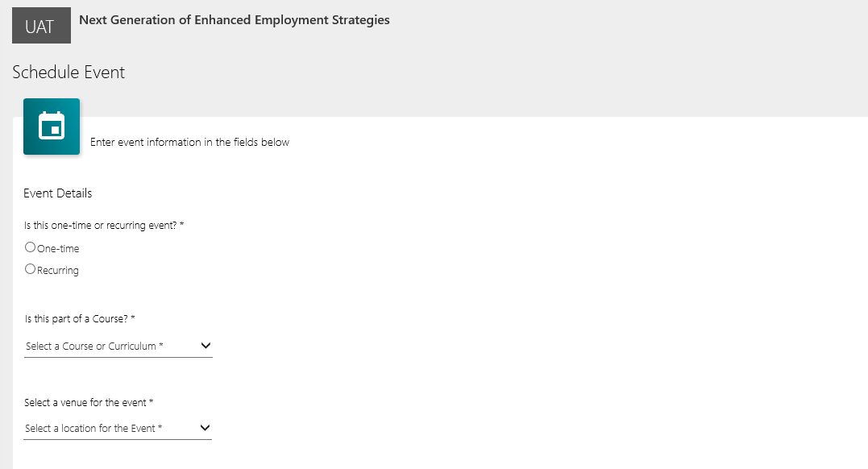The image size is (868, 469).
Task: Click the asterisk after the Course question
Action: pos(133,319)
